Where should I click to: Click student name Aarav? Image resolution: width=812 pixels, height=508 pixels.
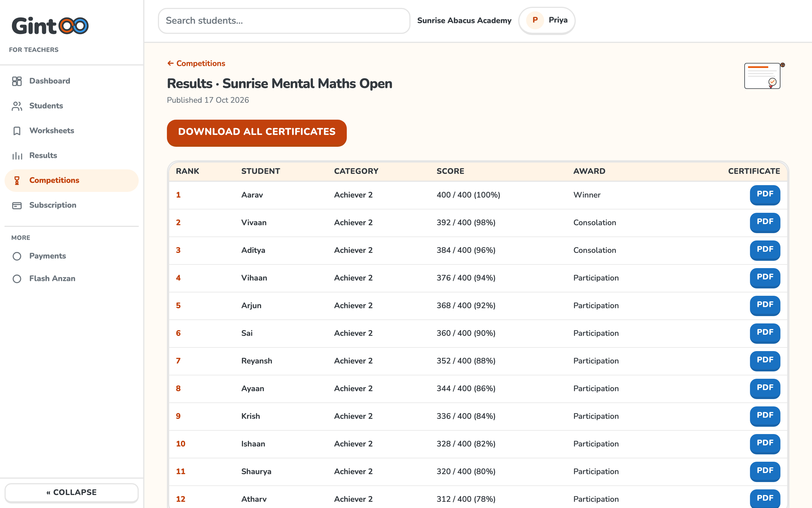pyautogui.click(x=252, y=195)
